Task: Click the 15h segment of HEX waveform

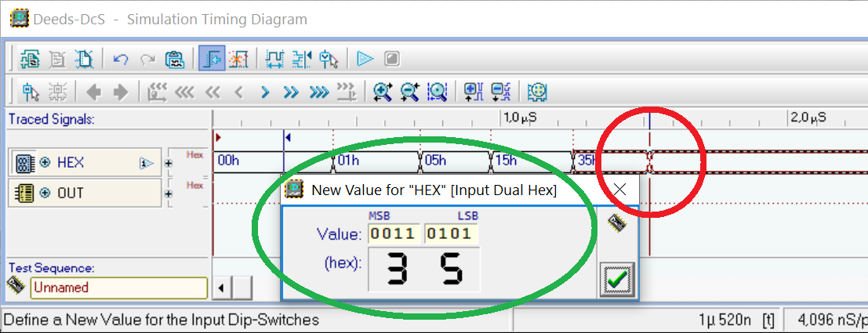Action: [x=532, y=161]
